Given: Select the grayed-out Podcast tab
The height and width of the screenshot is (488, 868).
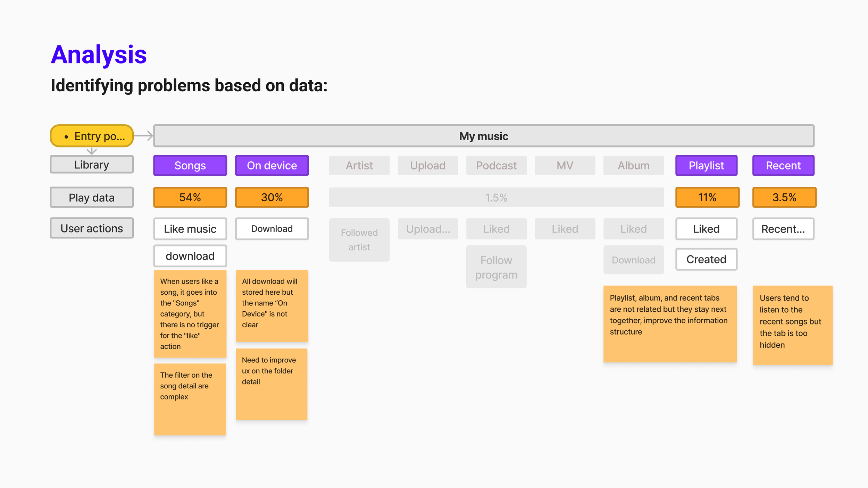Looking at the screenshot, I should tap(496, 166).
